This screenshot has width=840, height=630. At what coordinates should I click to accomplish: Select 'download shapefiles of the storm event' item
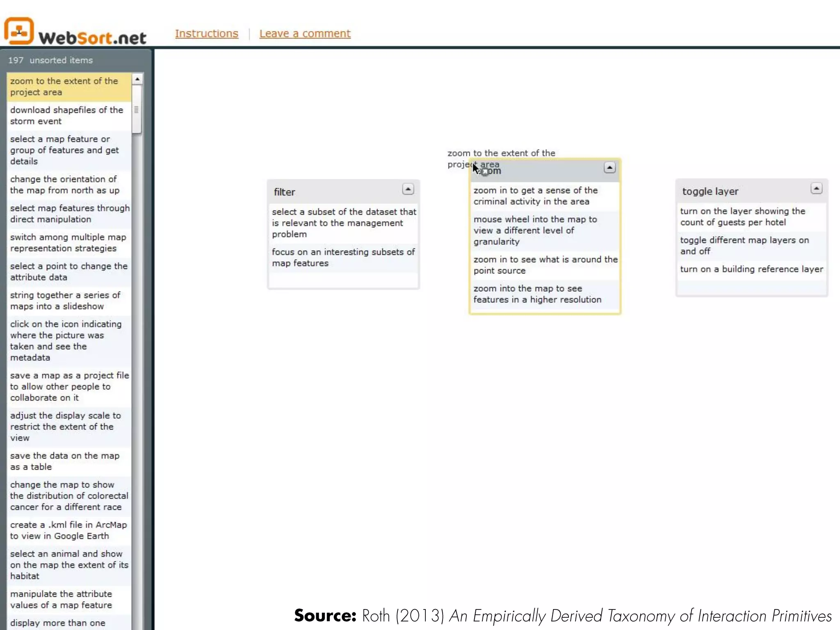coord(66,116)
